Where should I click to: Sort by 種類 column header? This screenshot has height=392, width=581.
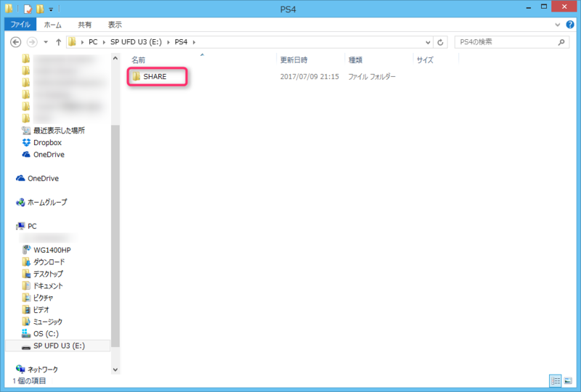tap(355, 60)
